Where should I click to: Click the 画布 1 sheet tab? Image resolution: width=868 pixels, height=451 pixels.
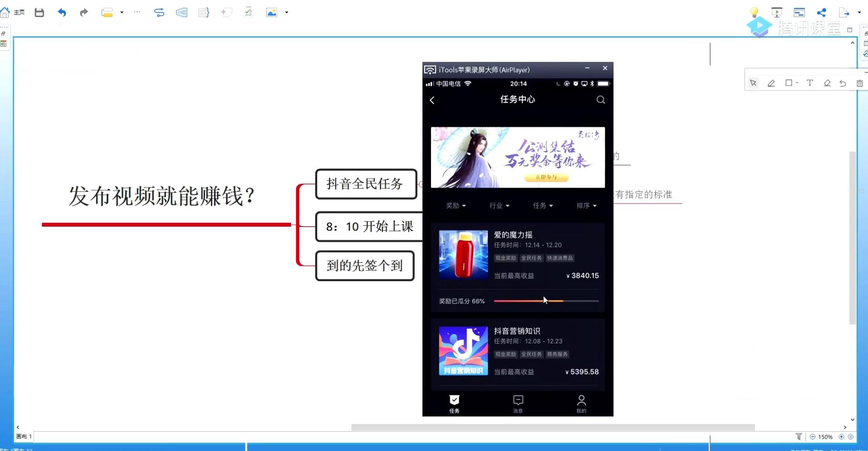24,436
